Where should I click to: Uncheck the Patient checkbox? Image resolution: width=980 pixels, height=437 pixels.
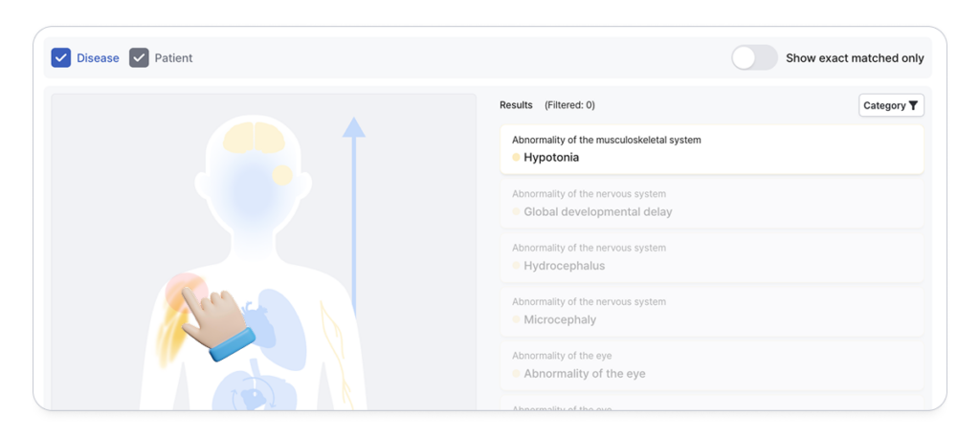click(140, 58)
